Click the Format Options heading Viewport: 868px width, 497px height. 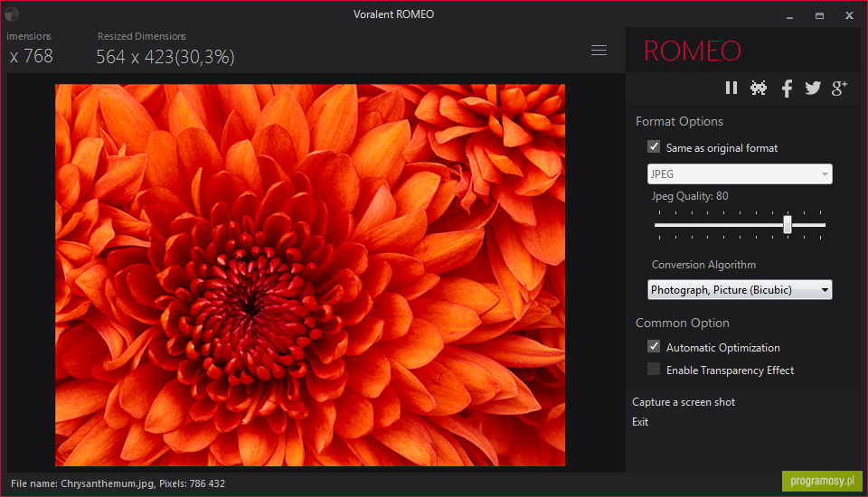click(x=679, y=121)
